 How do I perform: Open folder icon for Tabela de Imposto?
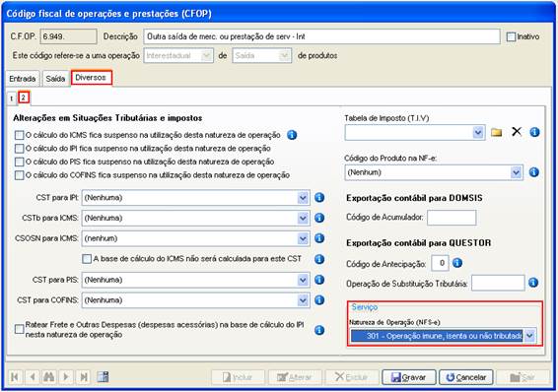pyautogui.click(x=497, y=133)
